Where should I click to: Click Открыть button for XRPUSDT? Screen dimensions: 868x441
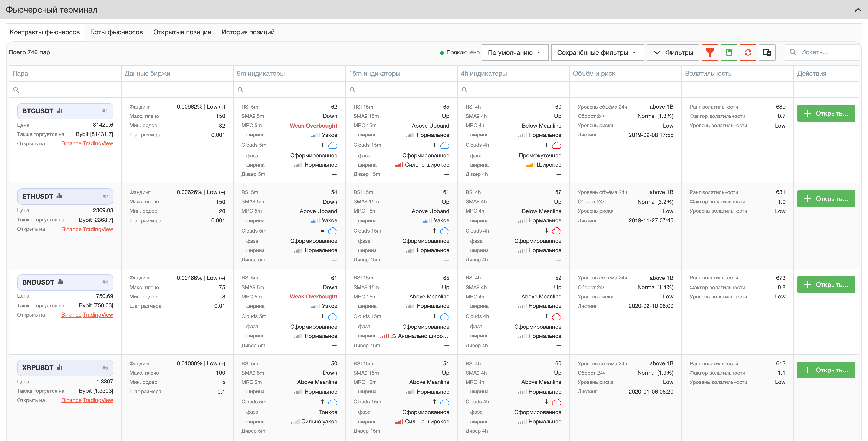point(826,370)
